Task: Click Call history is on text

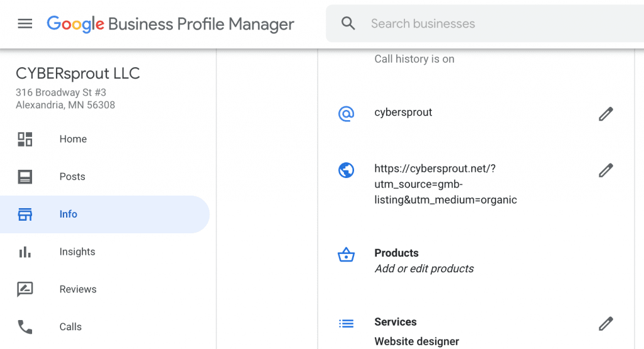Action: pos(414,59)
